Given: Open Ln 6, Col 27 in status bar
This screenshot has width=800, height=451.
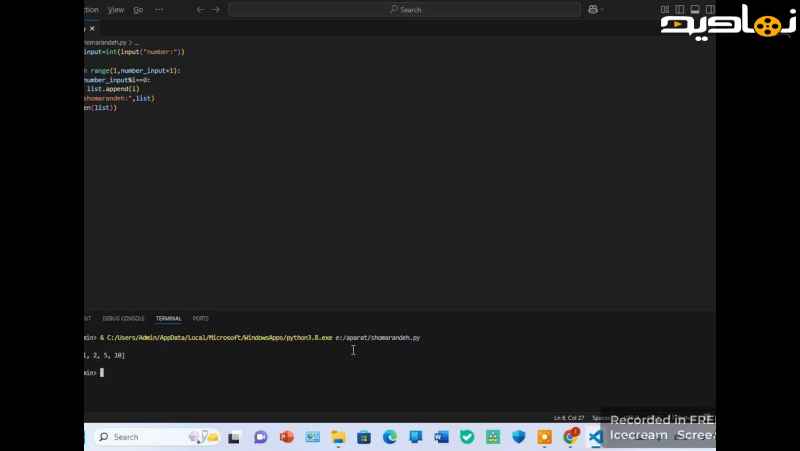Looking at the screenshot, I should (x=569, y=418).
